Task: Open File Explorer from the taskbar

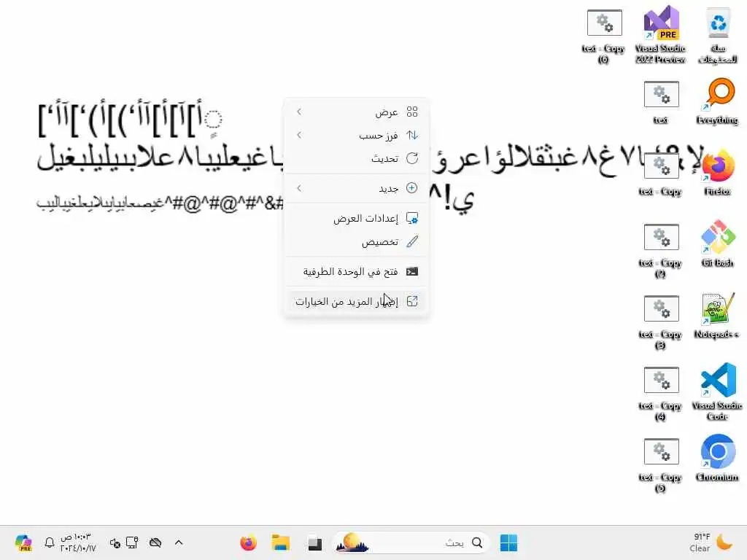Action: click(x=281, y=542)
